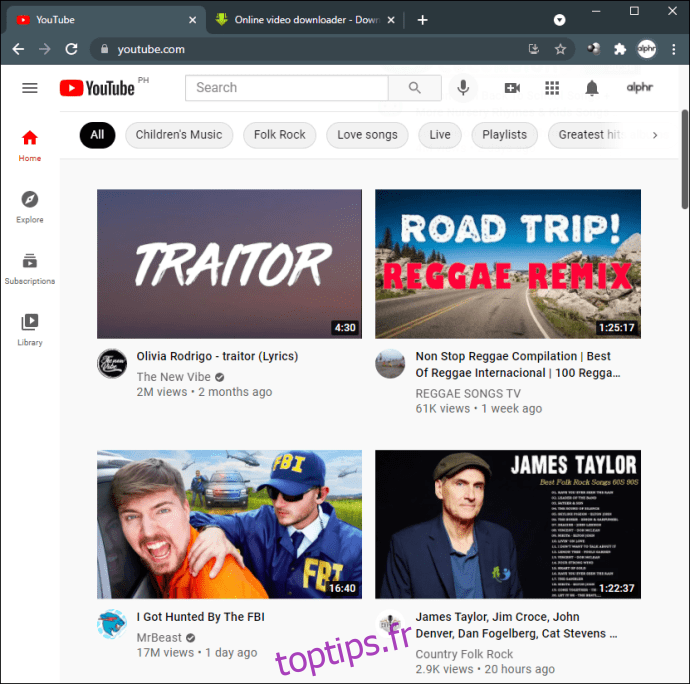
Task: Reload the page
Action: [71, 49]
